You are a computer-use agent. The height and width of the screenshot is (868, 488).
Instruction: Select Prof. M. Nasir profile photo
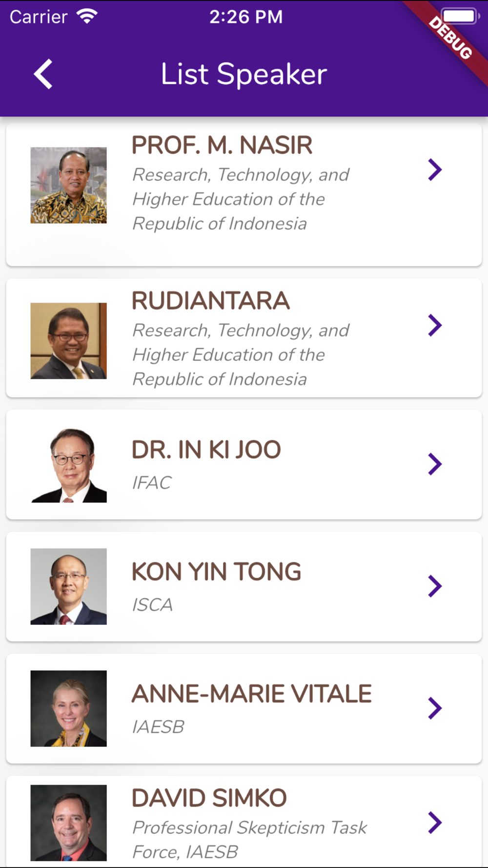[x=69, y=186]
